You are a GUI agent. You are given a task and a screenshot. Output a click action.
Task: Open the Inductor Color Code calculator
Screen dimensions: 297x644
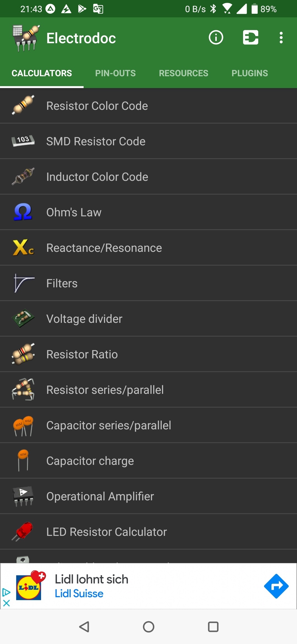tap(97, 177)
